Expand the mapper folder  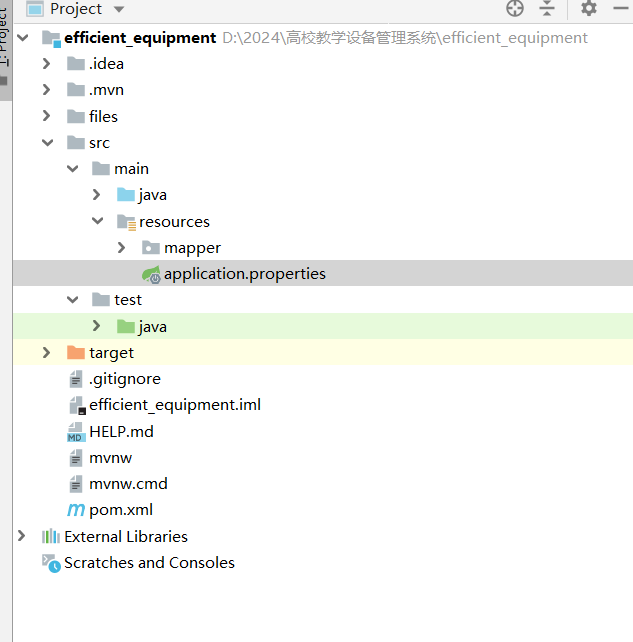click(122, 248)
